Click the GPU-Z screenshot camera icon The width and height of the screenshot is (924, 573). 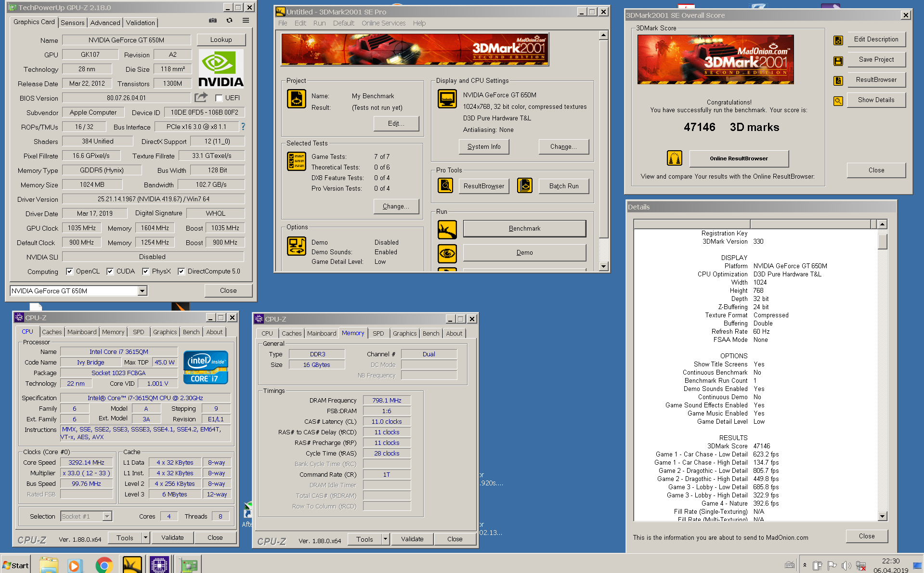213,21
